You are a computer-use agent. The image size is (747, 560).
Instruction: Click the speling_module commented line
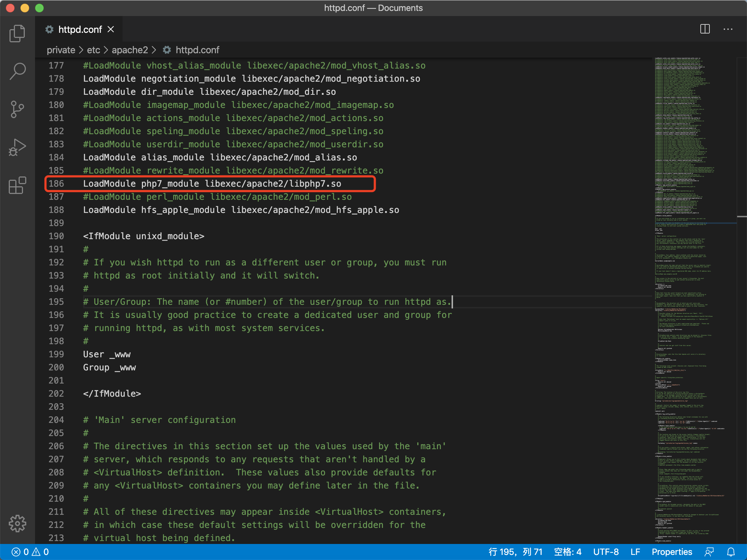(x=233, y=131)
